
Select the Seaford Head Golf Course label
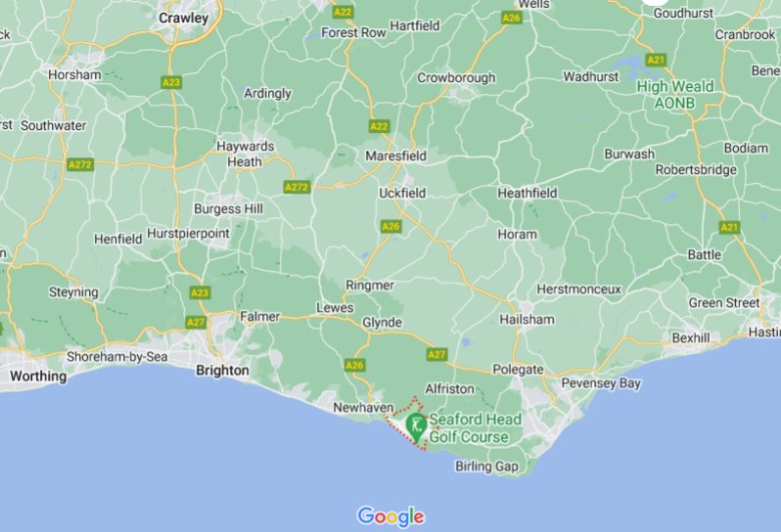point(476,428)
